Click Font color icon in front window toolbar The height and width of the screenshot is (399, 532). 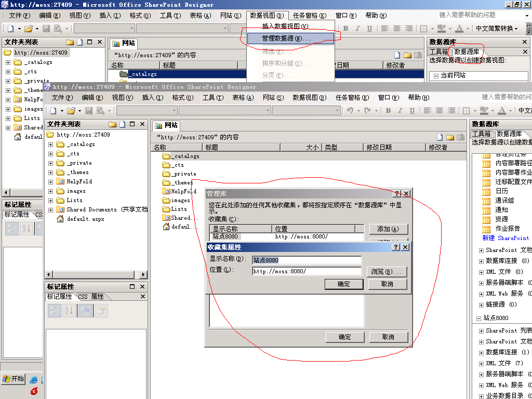(x=502, y=111)
